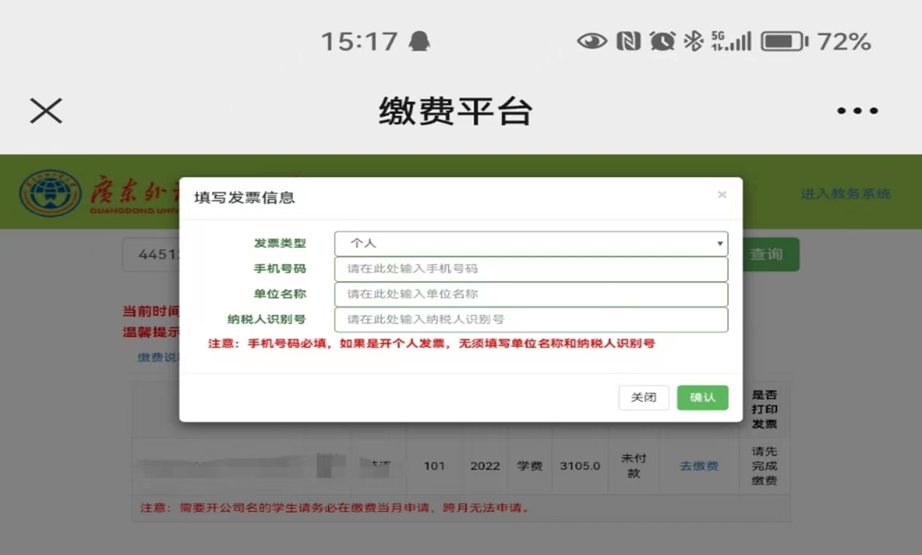Viewport: 922px width, 555px height.
Task: Close the webview with the X icon
Action: click(46, 111)
